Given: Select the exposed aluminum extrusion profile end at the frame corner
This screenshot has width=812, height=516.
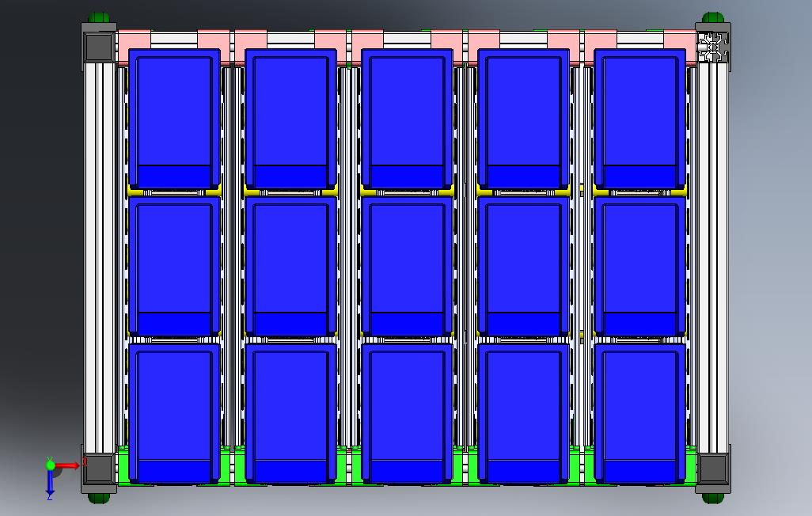Looking at the screenshot, I should (x=712, y=47).
